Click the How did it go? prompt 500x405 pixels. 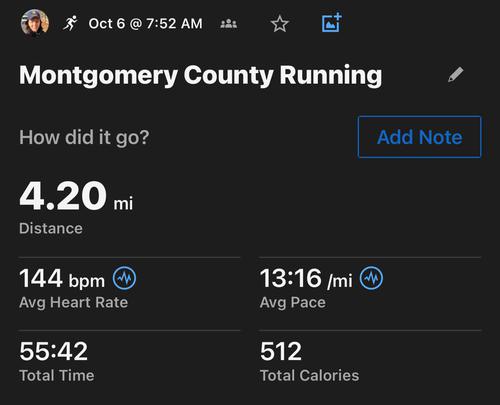coord(84,137)
